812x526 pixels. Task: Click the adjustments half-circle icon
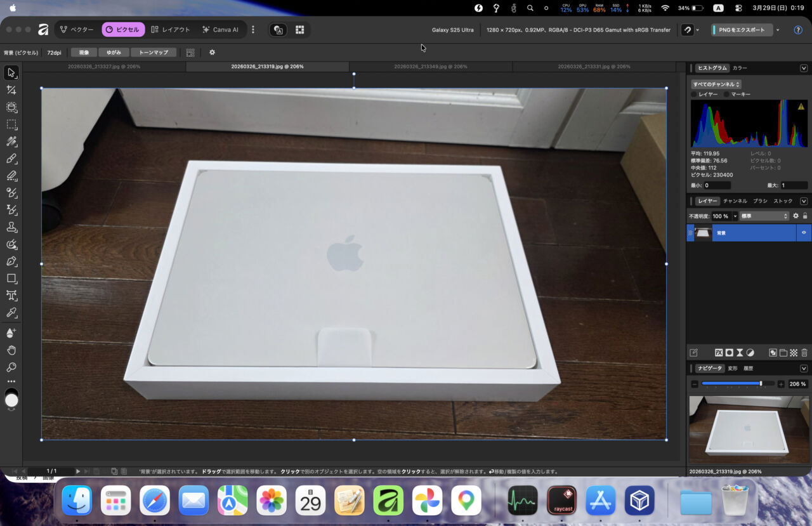coord(750,353)
